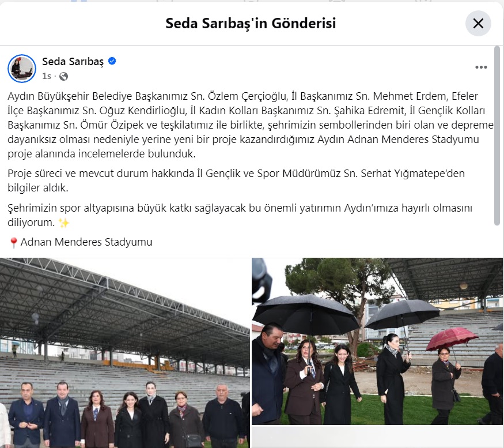Click the blue verified badge icon
504x448 pixels.
coord(112,61)
